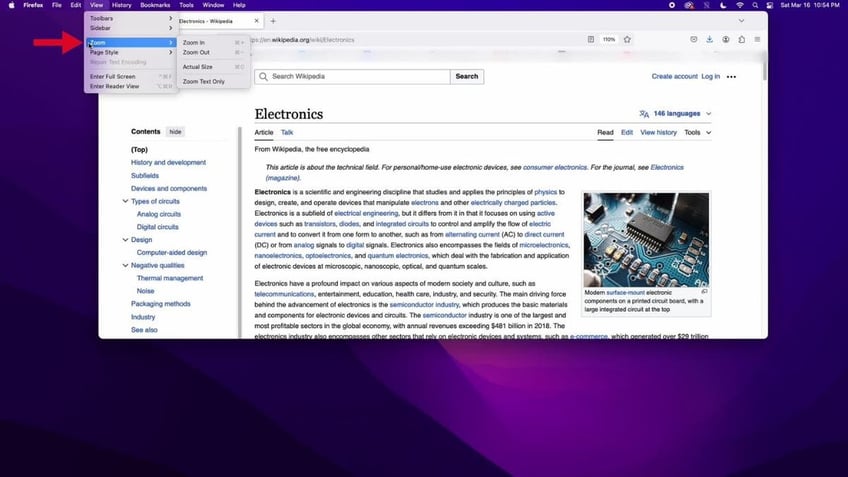848x477 pixels.
Task: Open the File menu
Action: [x=57, y=5]
